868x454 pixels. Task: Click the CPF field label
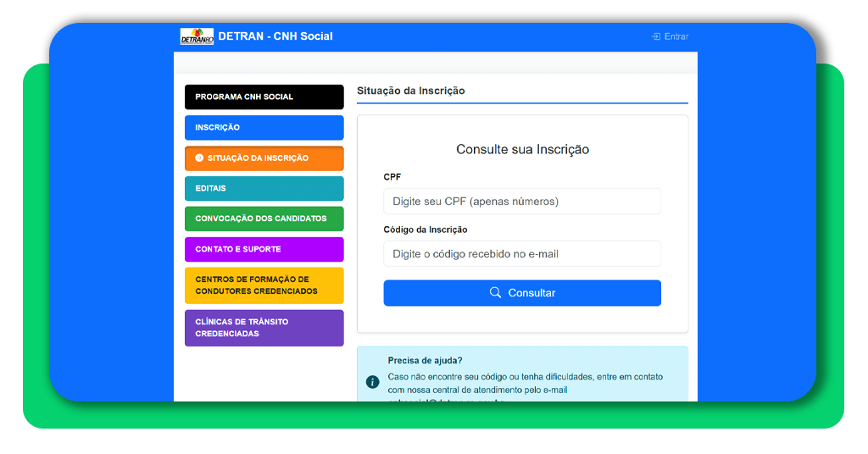coord(392,177)
